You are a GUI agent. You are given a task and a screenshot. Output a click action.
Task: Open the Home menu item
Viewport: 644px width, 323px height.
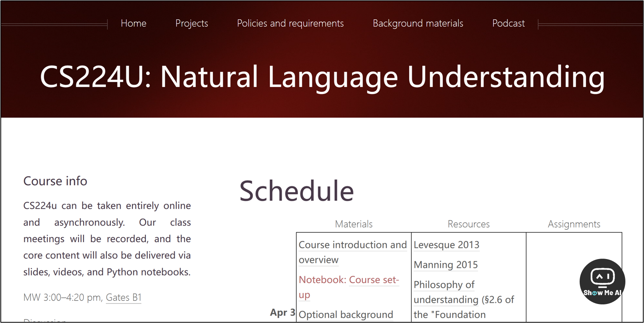pyautogui.click(x=133, y=23)
